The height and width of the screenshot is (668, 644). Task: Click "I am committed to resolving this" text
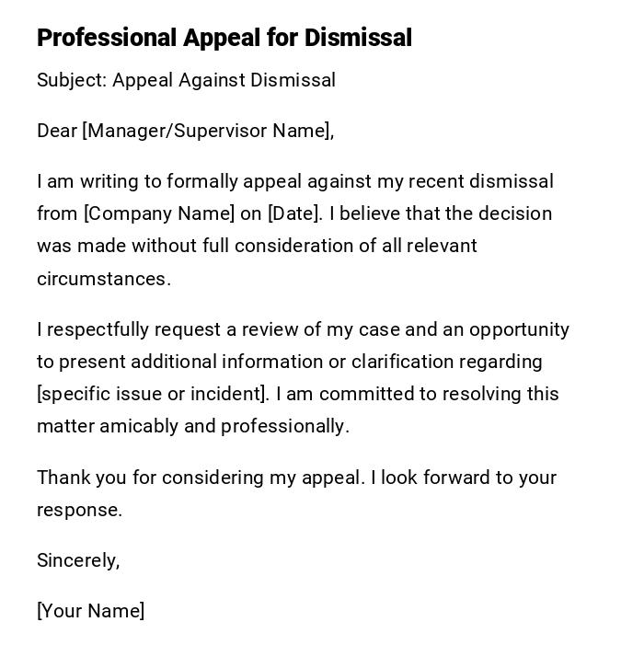[x=417, y=394]
